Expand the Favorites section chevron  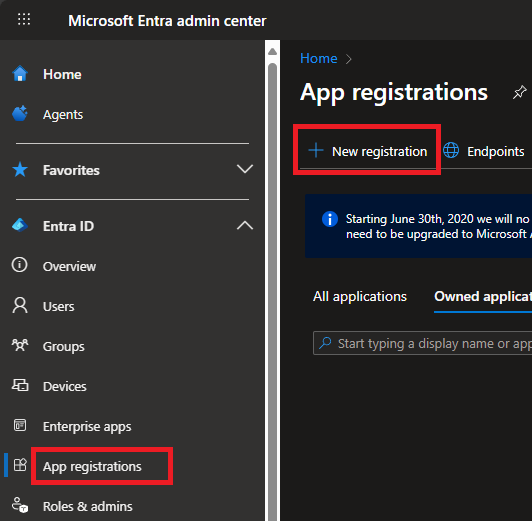tap(245, 169)
